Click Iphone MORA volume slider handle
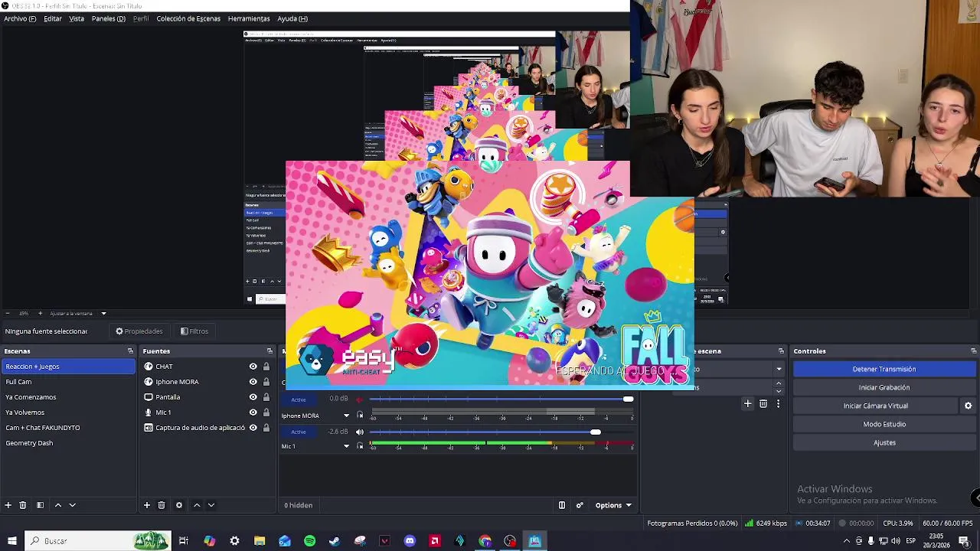Image resolution: width=980 pixels, height=551 pixels. coord(628,399)
